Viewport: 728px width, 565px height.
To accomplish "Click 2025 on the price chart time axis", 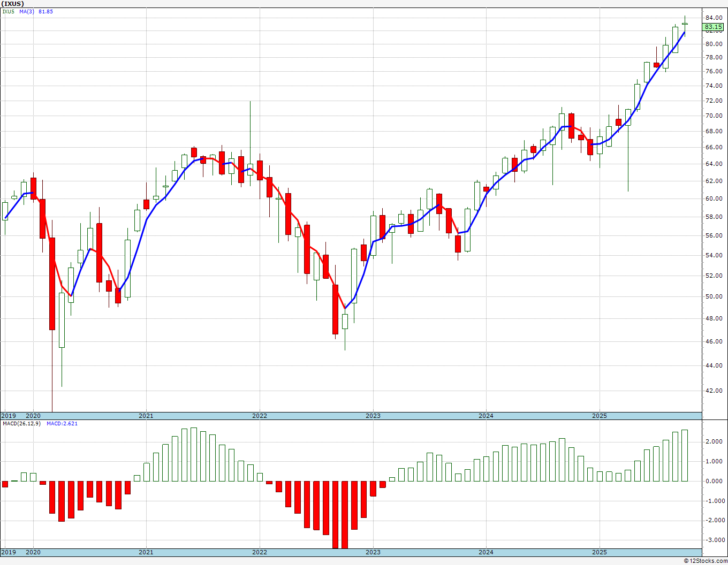I will point(600,416).
